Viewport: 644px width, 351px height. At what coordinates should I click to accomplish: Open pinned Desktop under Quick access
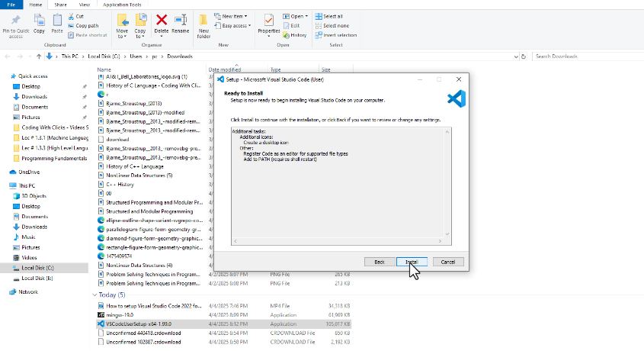[30, 86]
